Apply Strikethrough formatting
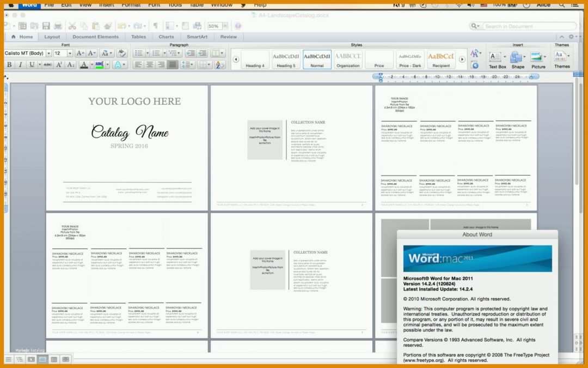The width and height of the screenshot is (588, 368). pyautogui.click(x=47, y=64)
